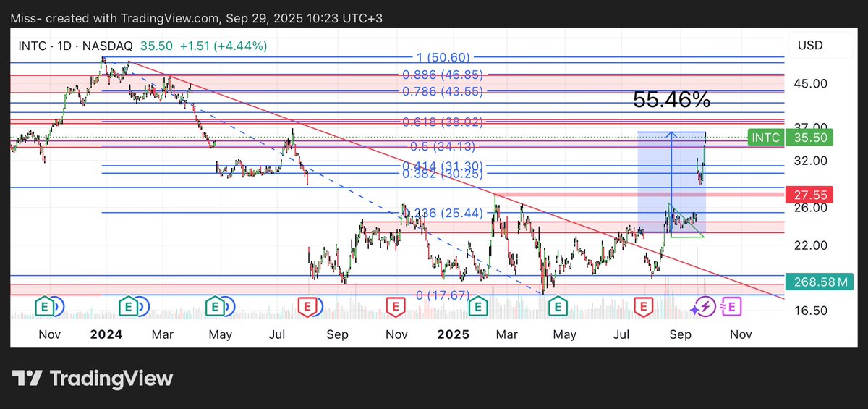Select the Fib 0.786 (43.55) label
The width and height of the screenshot is (868, 409).
click(x=441, y=91)
